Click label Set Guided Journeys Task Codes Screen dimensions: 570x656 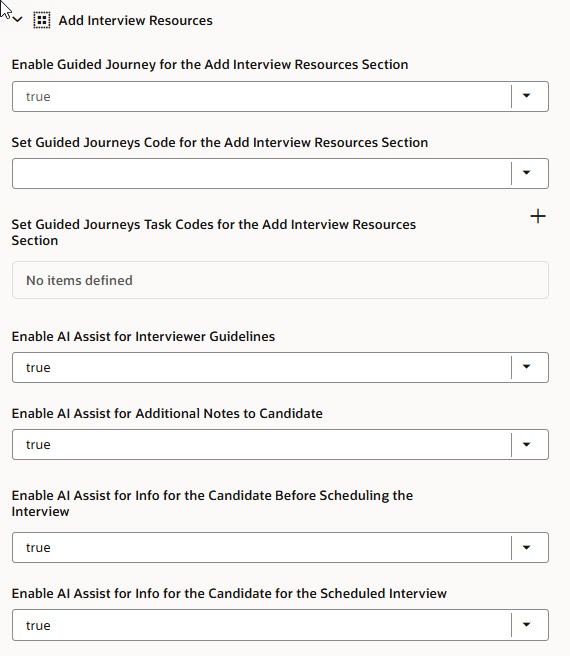pos(213,232)
